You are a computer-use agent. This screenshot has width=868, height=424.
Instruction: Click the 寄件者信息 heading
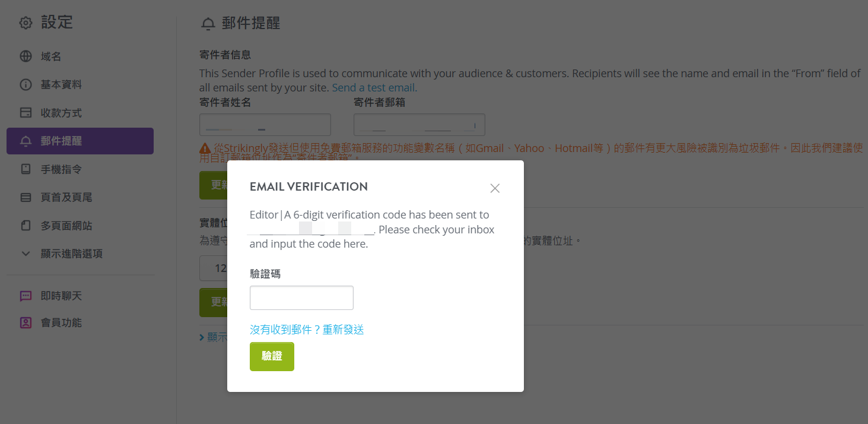point(225,55)
